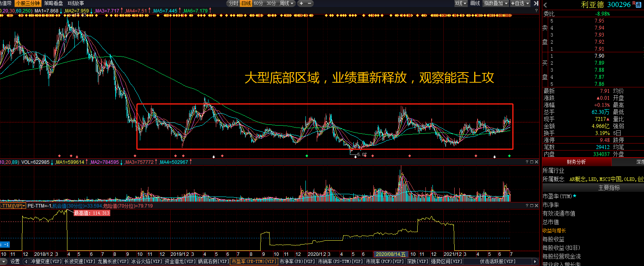Screen dimensions: 644x266
Task: Click the 所属概念 AR概念,LED concept list
Action: pyautogui.click(x=606, y=179)
